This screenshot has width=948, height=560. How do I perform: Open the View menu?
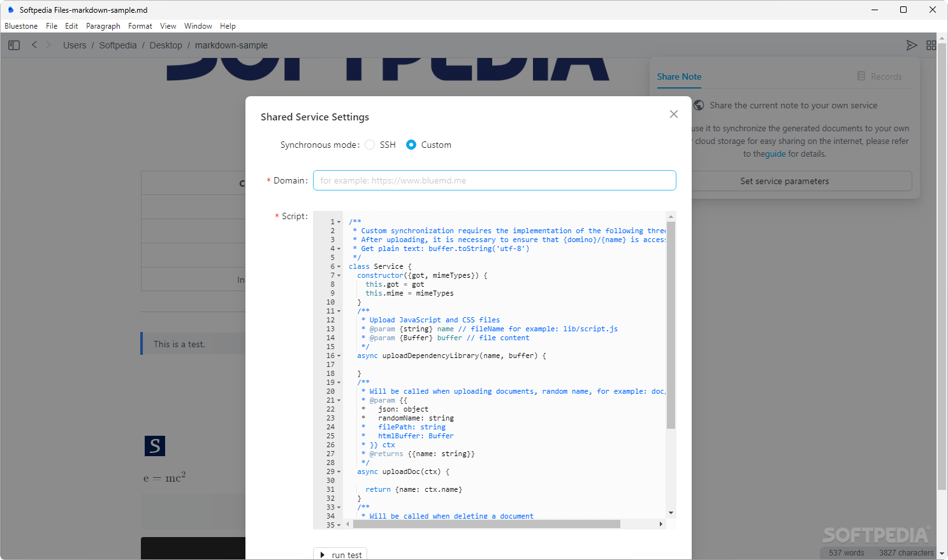pyautogui.click(x=168, y=26)
